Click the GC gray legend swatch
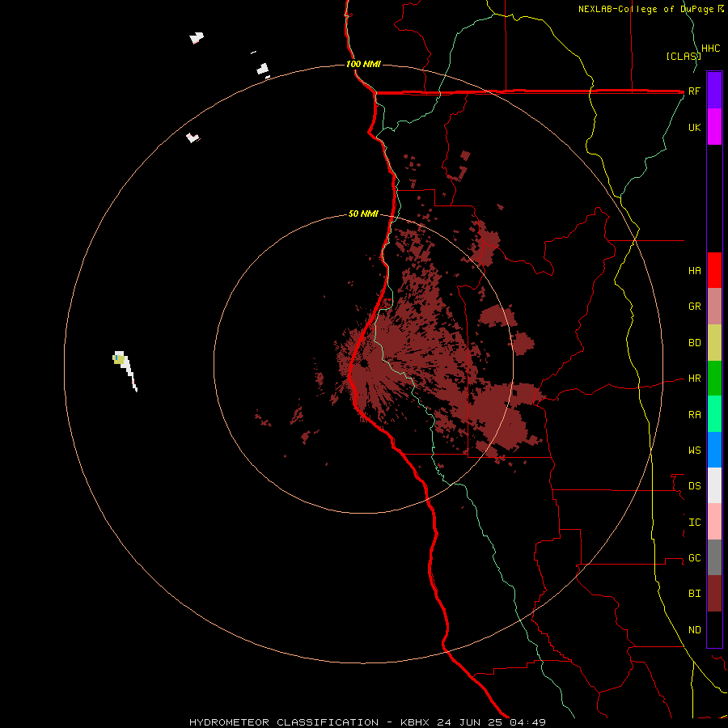The height and width of the screenshot is (728, 728). 714,557
